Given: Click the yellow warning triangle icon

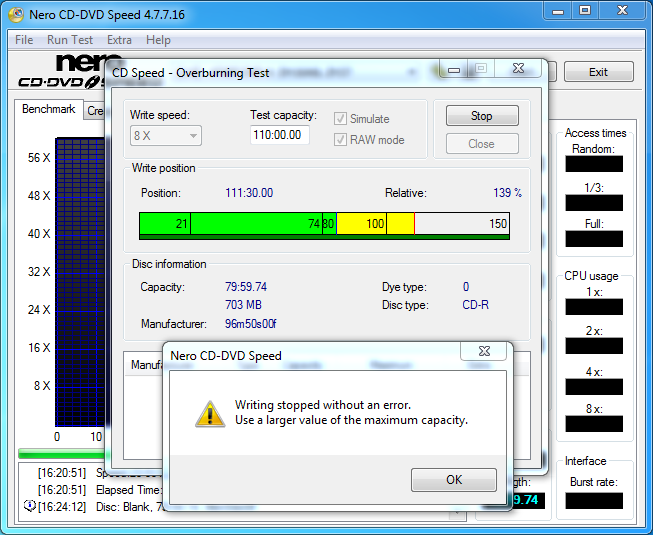Looking at the screenshot, I should (210, 414).
